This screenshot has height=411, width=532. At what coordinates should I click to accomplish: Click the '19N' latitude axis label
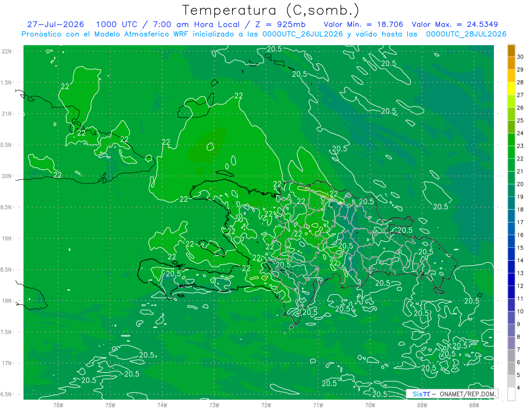(x=7, y=239)
